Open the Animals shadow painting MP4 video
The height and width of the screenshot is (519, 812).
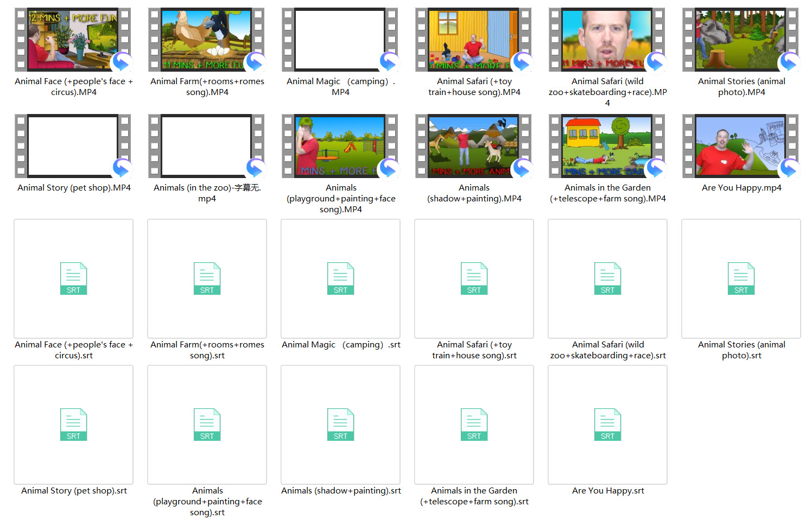[x=474, y=145]
